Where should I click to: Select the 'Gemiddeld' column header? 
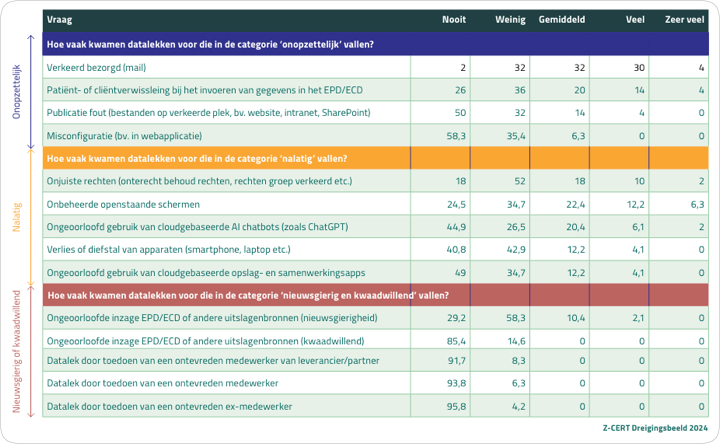(562, 20)
